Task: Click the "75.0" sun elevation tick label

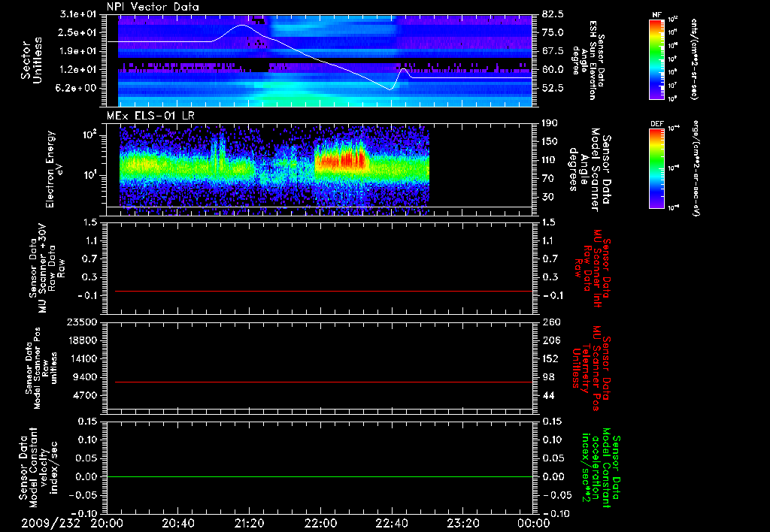Action: [553, 33]
